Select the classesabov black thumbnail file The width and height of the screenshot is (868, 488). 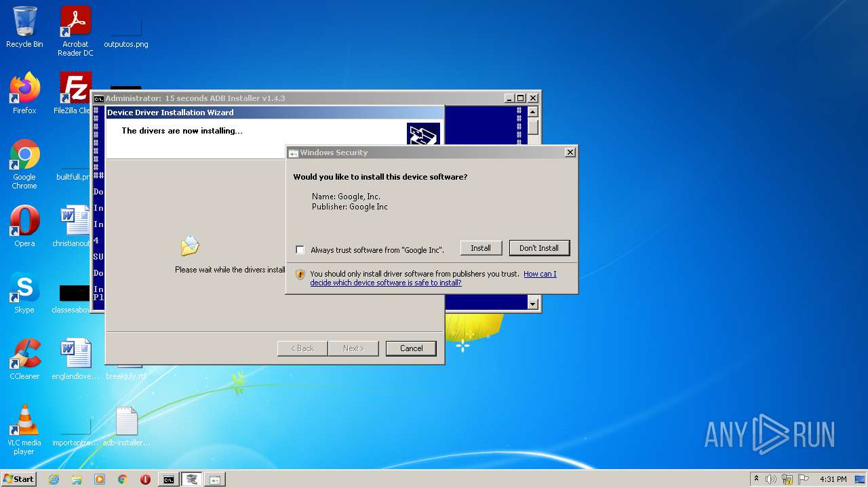[x=73, y=298]
